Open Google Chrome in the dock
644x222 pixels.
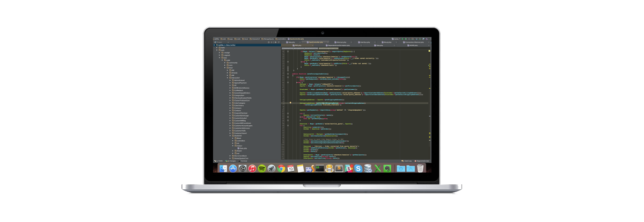tap(281, 168)
